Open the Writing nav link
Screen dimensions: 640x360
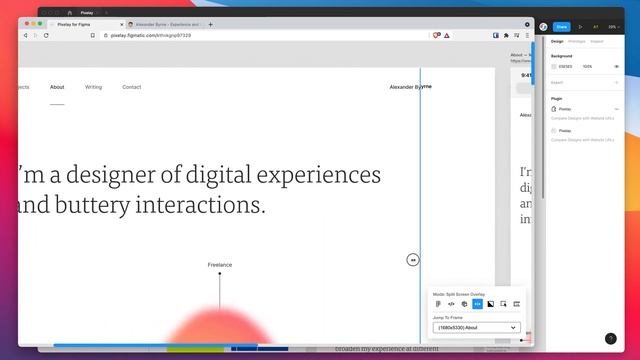(93, 87)
